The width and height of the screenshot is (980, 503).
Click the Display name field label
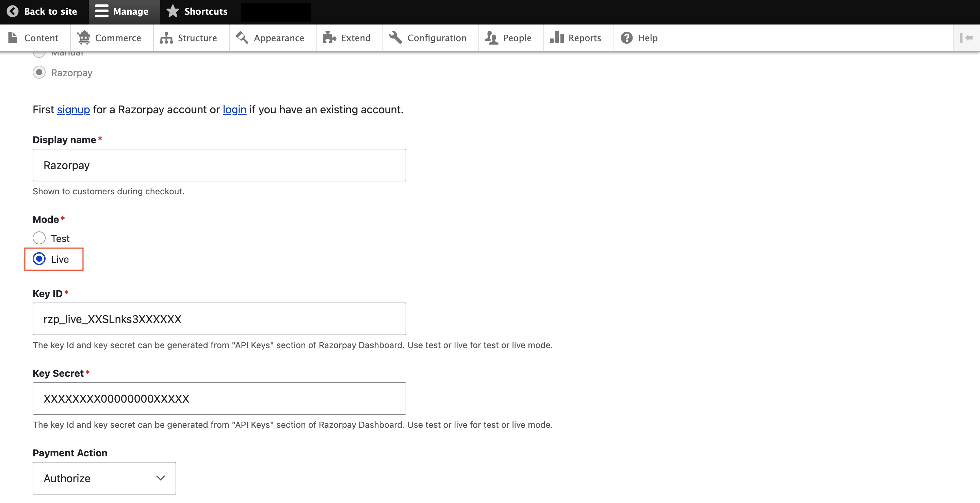[64, 140]
